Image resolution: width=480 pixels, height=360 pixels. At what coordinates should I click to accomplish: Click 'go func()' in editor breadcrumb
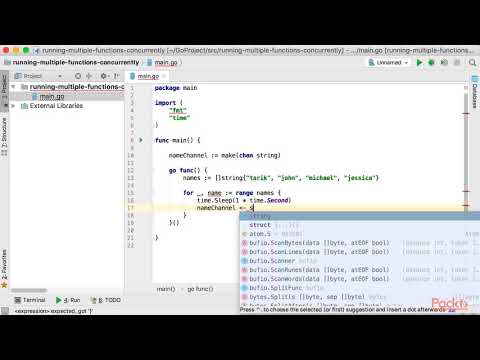pos(200,289)
